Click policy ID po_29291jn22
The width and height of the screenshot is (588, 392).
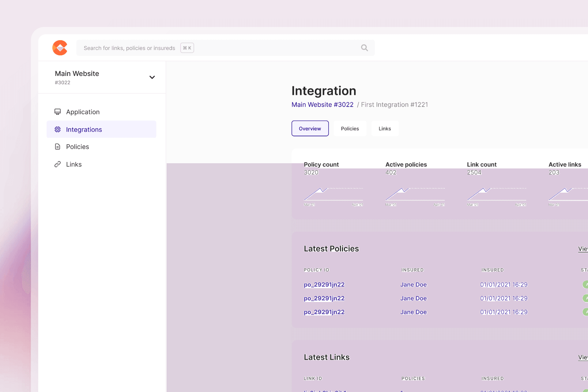(324, 285)
